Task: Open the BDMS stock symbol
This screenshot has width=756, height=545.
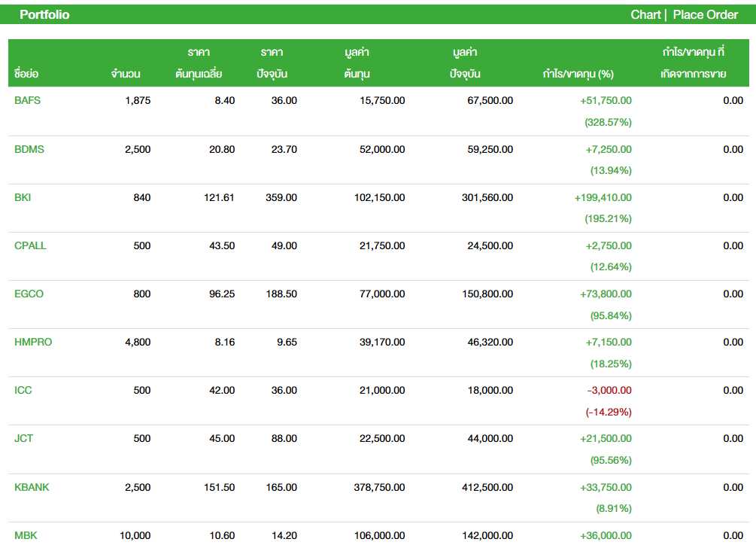Action: [29, 149]
